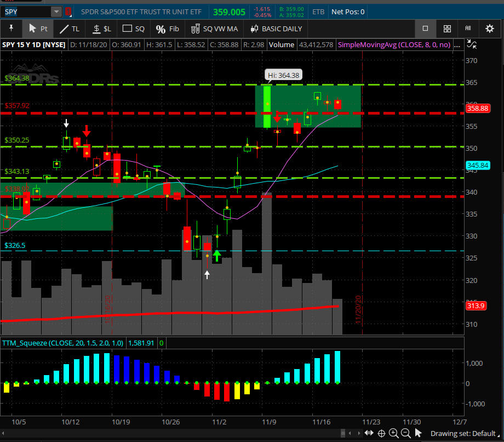The height and width of the screenshot is (442, 504).
Task: Apply the SQ VW MA study set
Action: [x=214, y=29]
